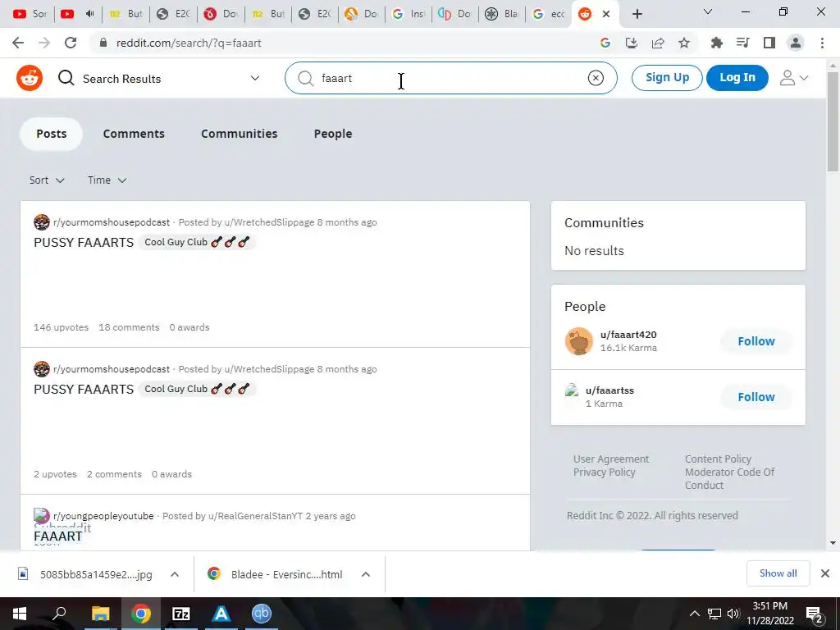The height and width of the screenshot is (630, 840).
Task: Click the browser address bar URL
Action: 189,43
